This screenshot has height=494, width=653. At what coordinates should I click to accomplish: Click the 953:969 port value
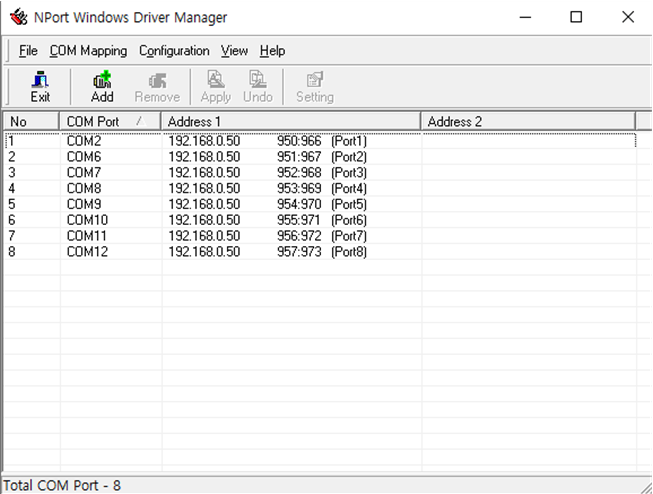[299, 188]
